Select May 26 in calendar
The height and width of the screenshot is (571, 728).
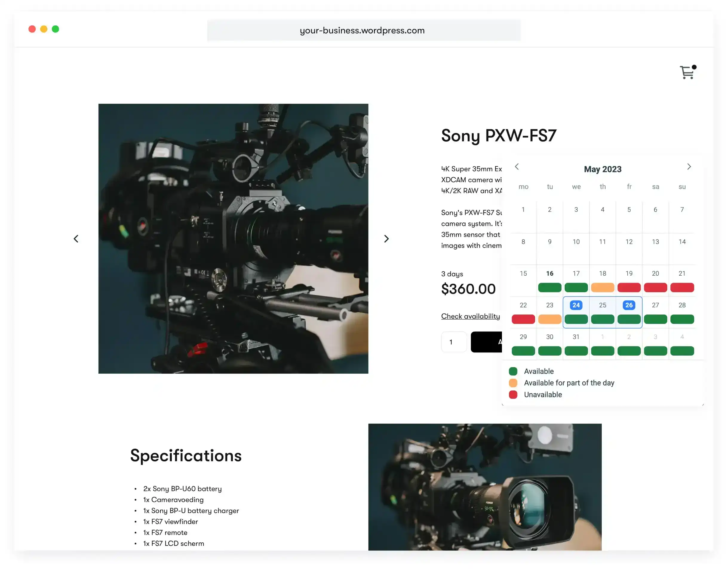coord(629,305)
